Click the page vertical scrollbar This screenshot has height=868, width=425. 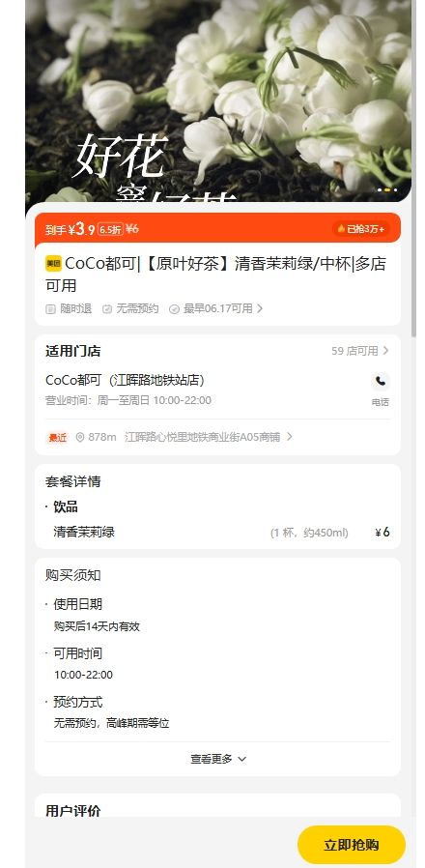pyautogui.click(x=413, y=166)
